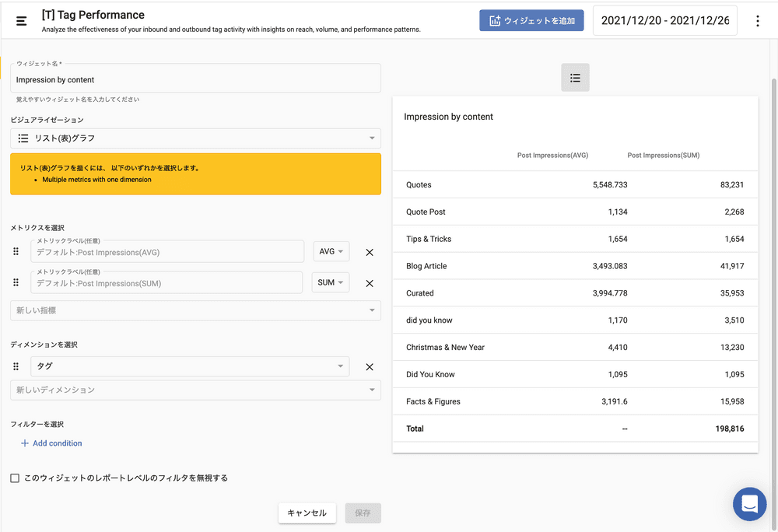The image size is (778, 532).
Task: Open the AVG aggregation dropdown
Action: point(331,252)
